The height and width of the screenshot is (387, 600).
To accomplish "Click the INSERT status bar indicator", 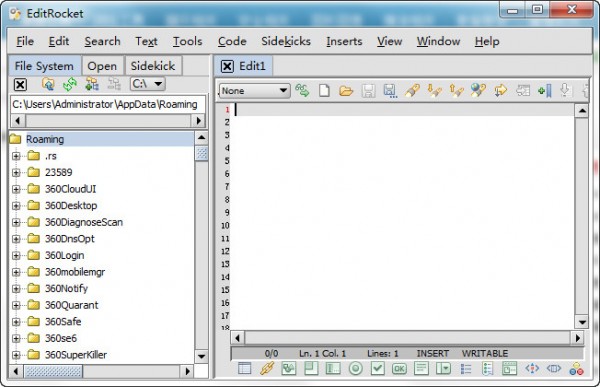I will pyautogui.click(x=433, y=353).
